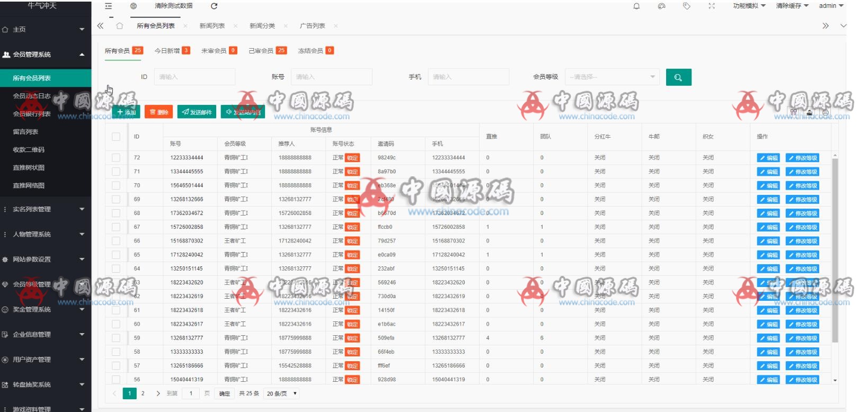The height and width of the screenshot is (412, 868).
Task: Toggle fullscreen with the expand icon
Action: click(712, 6)
